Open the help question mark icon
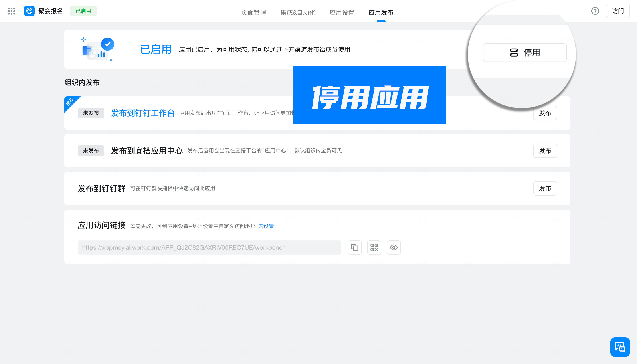The height and width of the screenshot is (364, 637). click(595, 11)
